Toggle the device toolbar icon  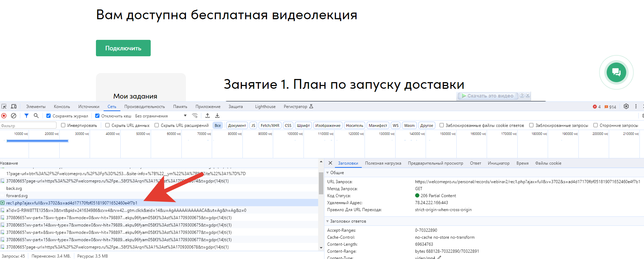click(14, 107)
